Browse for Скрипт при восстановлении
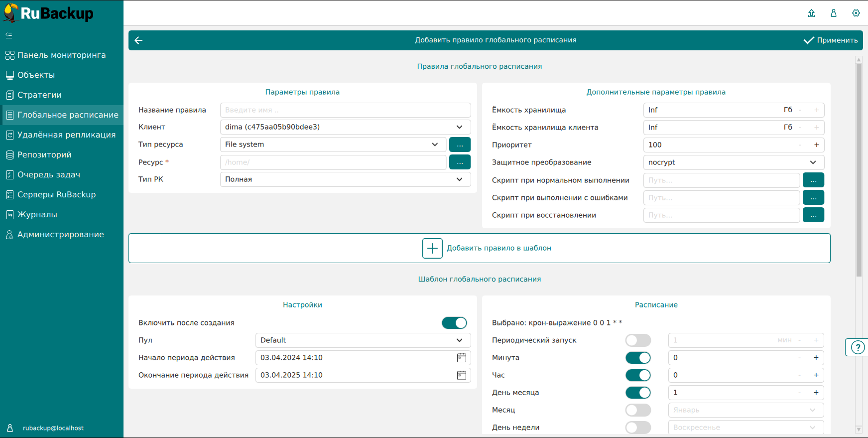Screen dimensions: 868x438 [813, 215]
